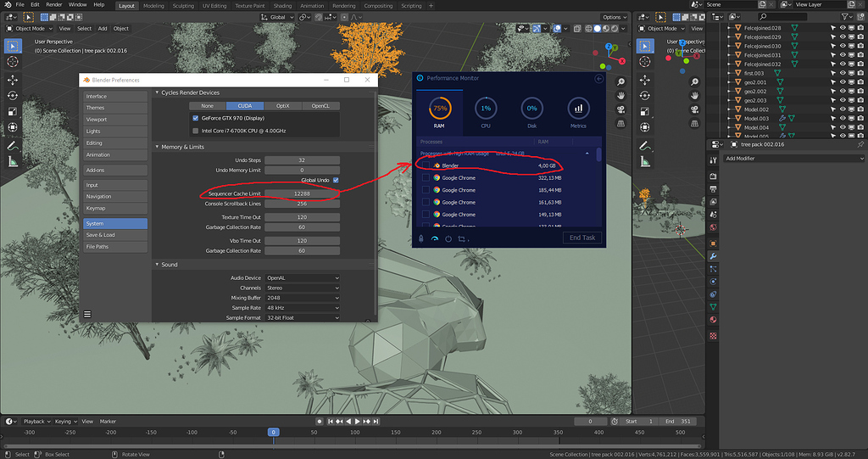Click the pan hand icon in the main viewport
Screen dimensions: 868x459
click(x=621, y=95)
